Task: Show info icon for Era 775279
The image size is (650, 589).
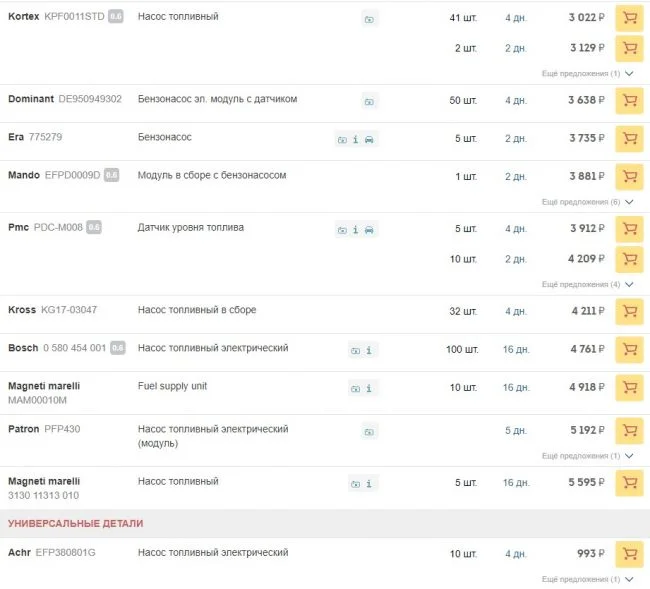Action: (356, 140)
